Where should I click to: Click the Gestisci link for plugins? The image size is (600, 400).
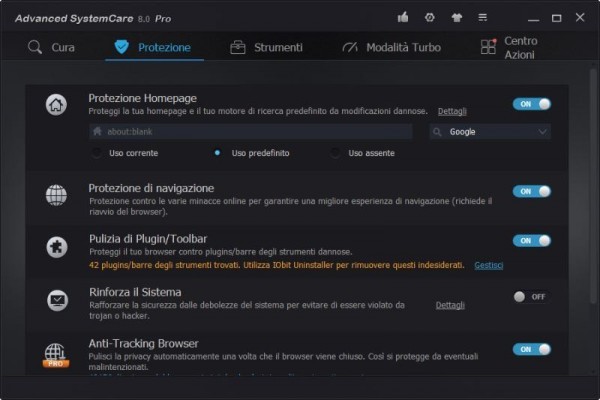coord(488,265)
